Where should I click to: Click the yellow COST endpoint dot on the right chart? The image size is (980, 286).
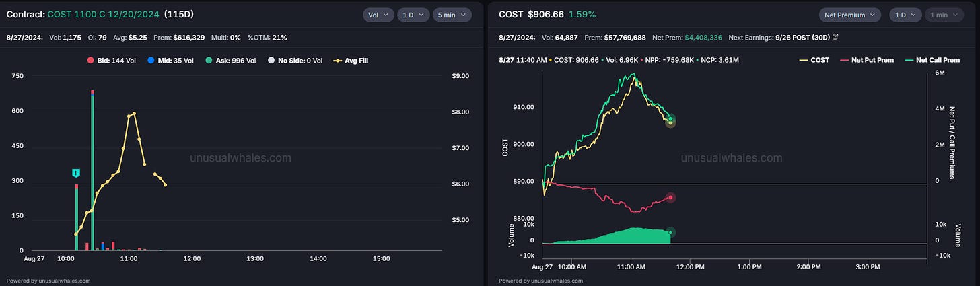click(670, 123)
